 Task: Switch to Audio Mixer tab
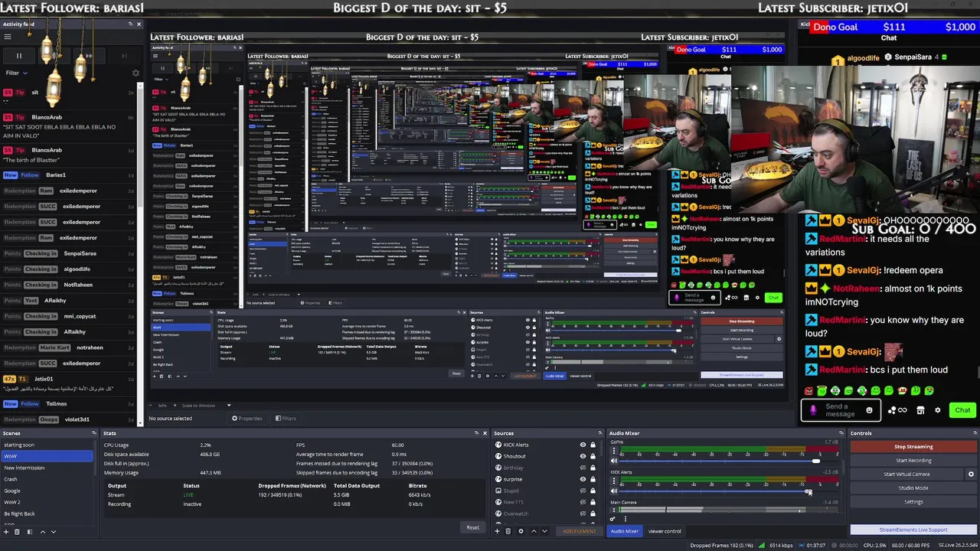point(624,531)
